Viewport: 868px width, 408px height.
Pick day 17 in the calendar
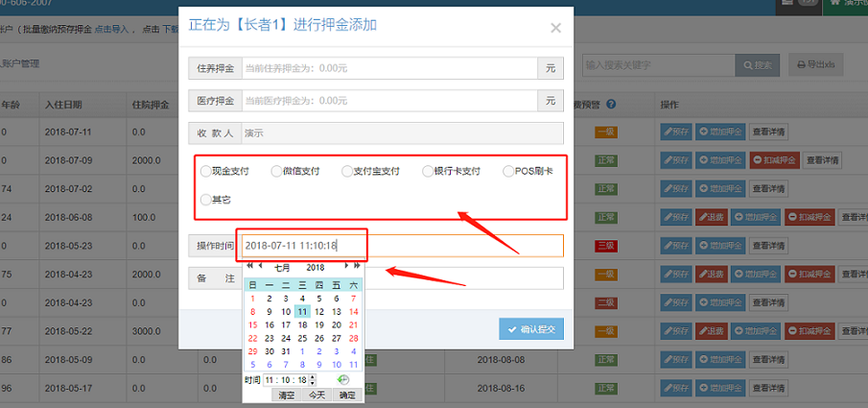pyautogui.click(x=286, y=324)
